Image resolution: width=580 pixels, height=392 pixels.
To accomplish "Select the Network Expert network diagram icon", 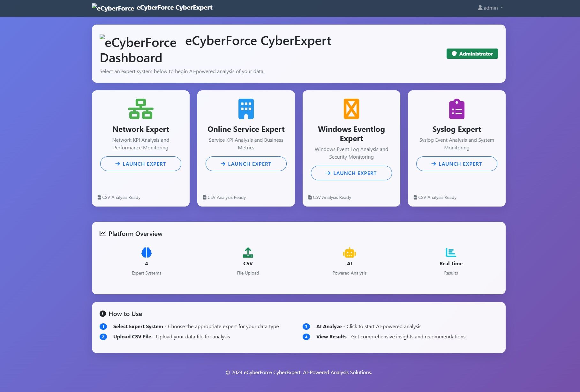I will point(140,109).
